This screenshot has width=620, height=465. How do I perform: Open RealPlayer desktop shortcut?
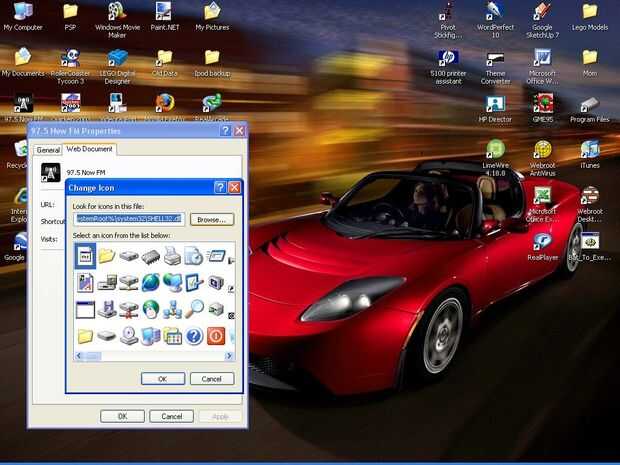pos(542,243)
